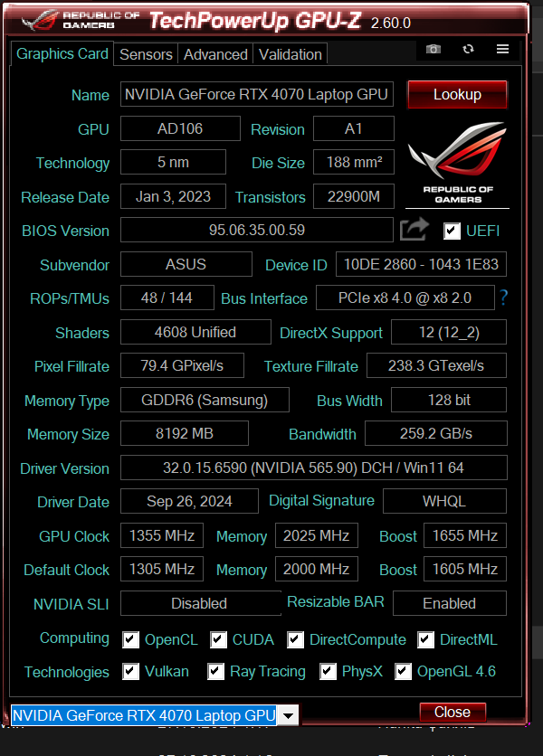Click the Bus Interface PCIe x8 4.0 field
The width and height of the screenshot is (543, 756).
[x=405, y=298]
